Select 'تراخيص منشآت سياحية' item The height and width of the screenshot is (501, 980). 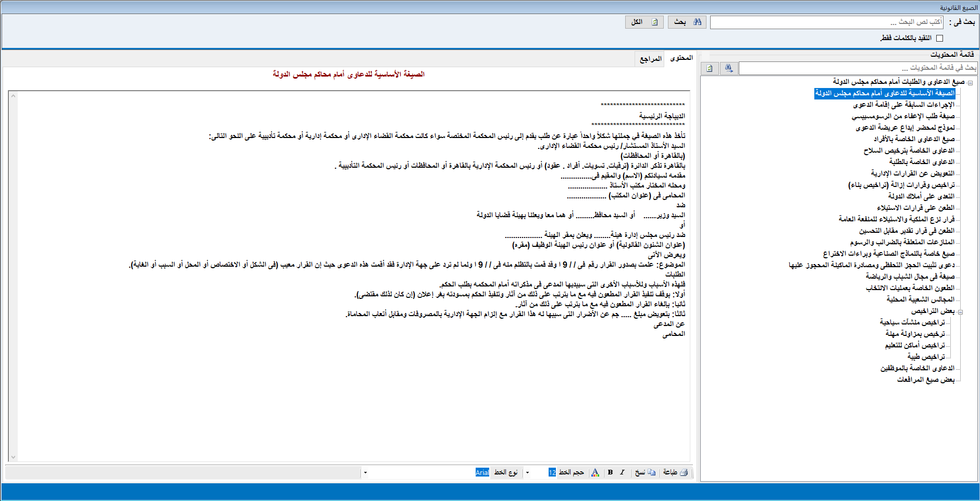click(912, 322)
